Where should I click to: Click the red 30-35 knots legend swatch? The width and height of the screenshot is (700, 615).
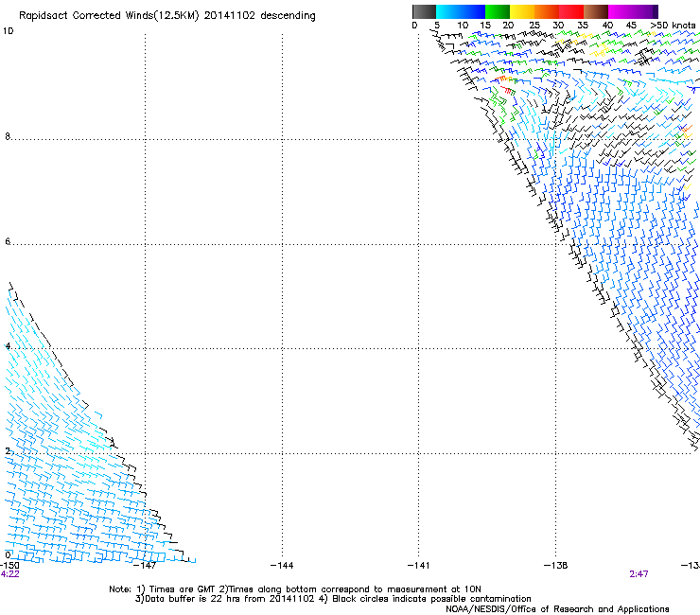point(571,11)
